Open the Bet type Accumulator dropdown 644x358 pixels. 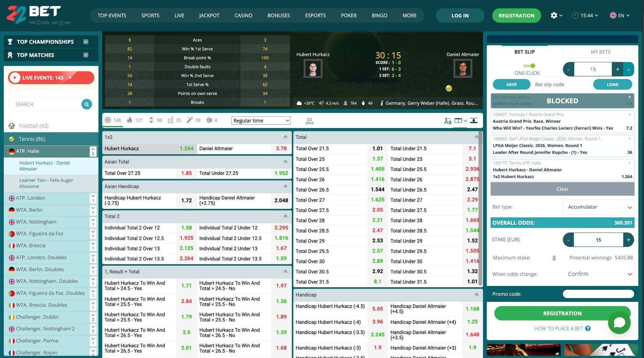598,207
